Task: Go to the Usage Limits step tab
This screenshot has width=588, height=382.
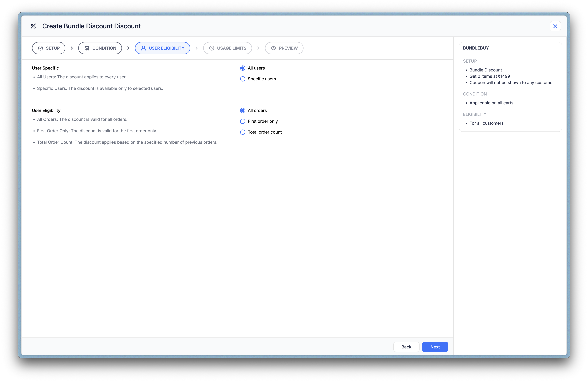Action: pos(228,48)
